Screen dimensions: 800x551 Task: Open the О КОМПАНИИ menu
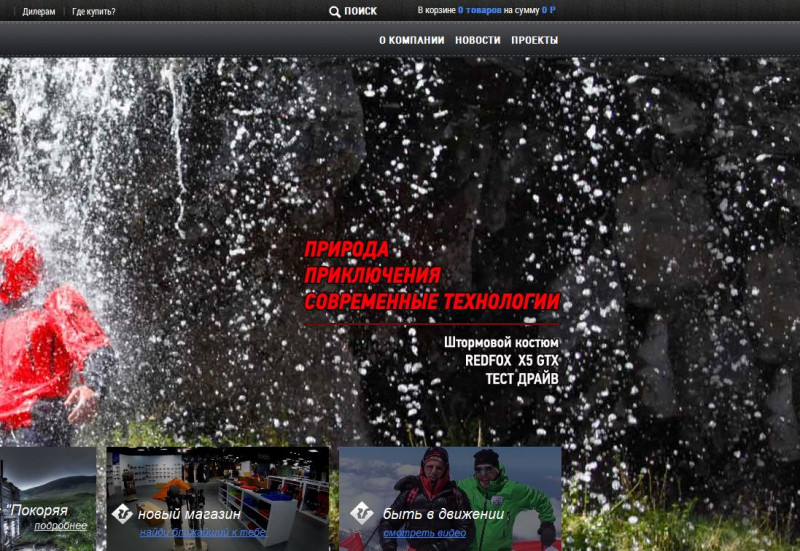411,40
